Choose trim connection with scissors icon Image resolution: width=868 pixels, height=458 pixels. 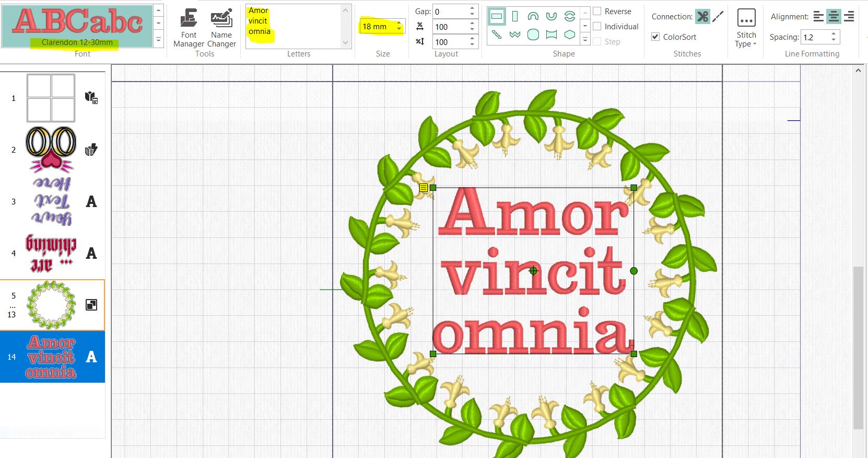[x=702, y=17]
